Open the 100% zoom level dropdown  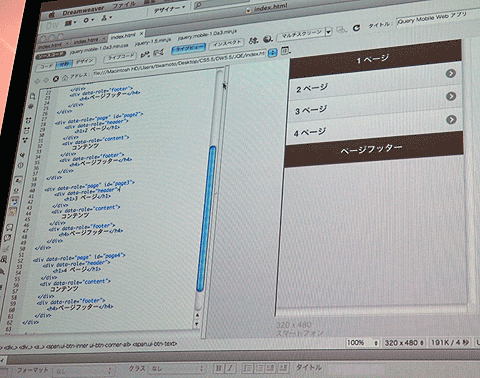(363, 343)
